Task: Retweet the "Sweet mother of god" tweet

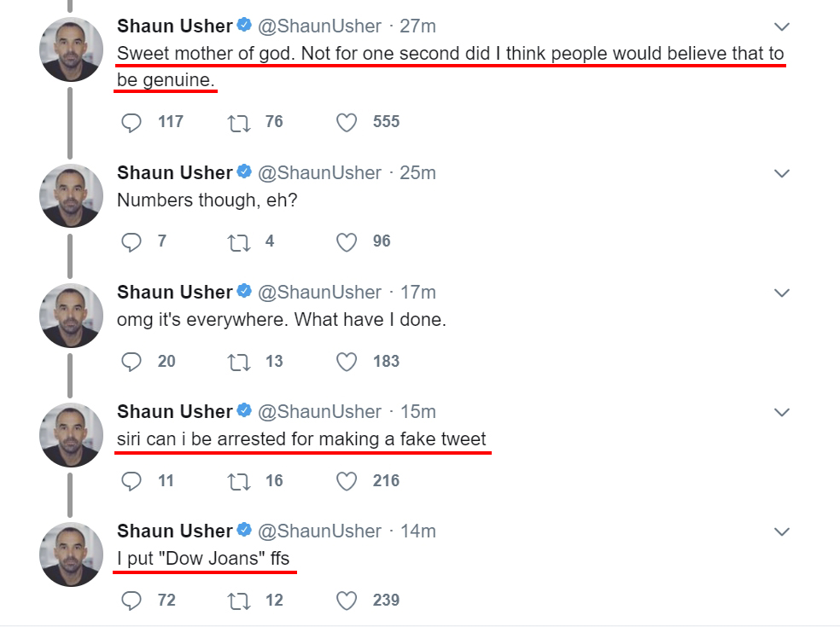Action: click(x=238, y=123)
